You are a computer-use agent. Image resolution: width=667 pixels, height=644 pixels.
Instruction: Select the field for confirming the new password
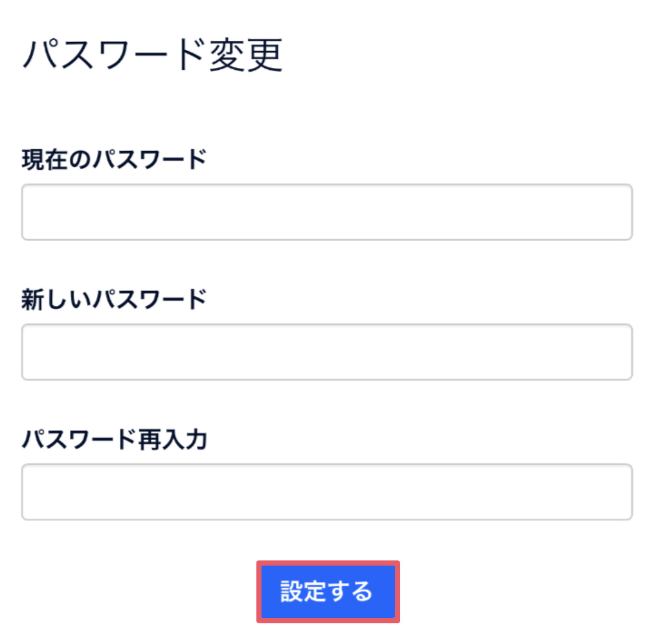point(326,492)
